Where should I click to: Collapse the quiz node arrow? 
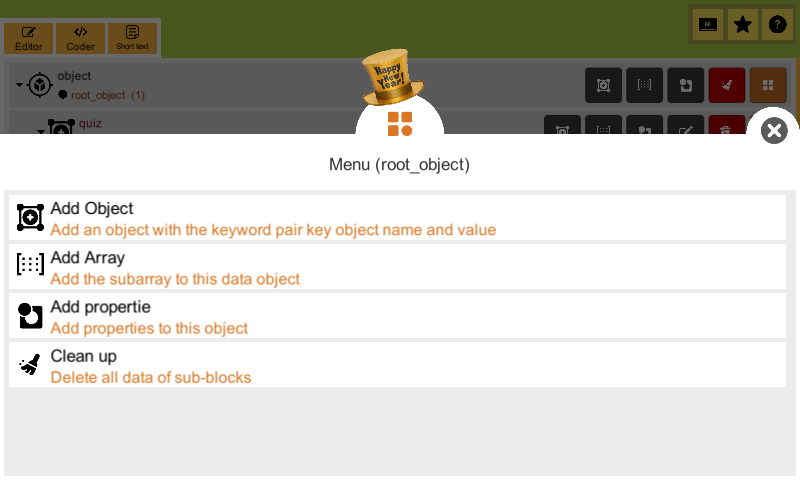click(41, 131)
